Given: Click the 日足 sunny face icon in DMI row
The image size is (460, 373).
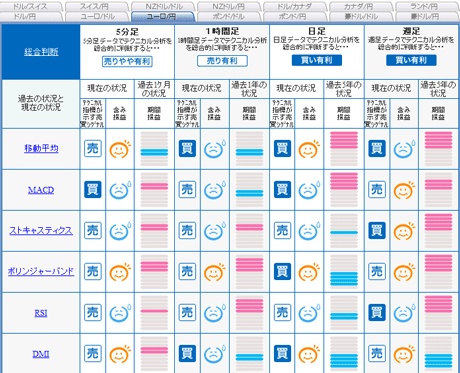Looking at the screenshot, I should (309, 354).
